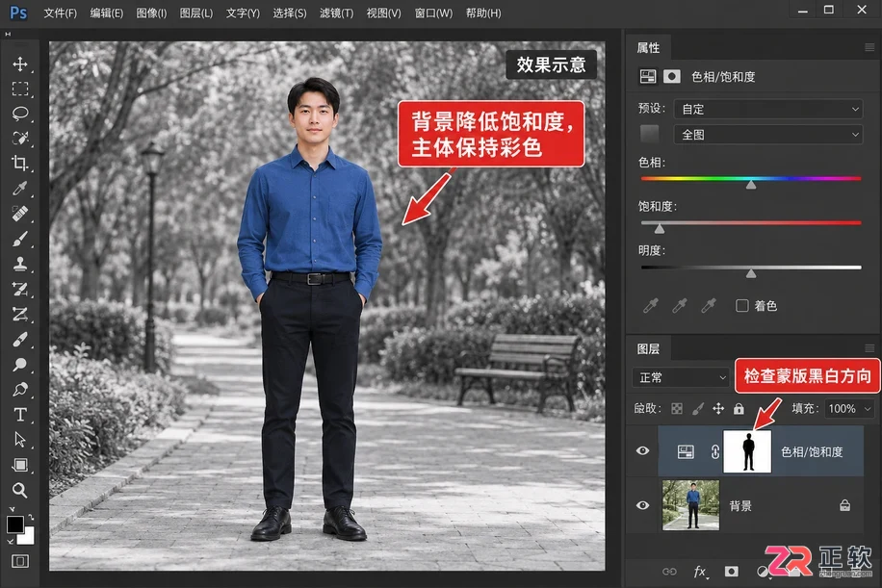Open the 图层(L) menu
Image resolution: width=882 pixels, height=588 pixels.
(x=196, y=13)
